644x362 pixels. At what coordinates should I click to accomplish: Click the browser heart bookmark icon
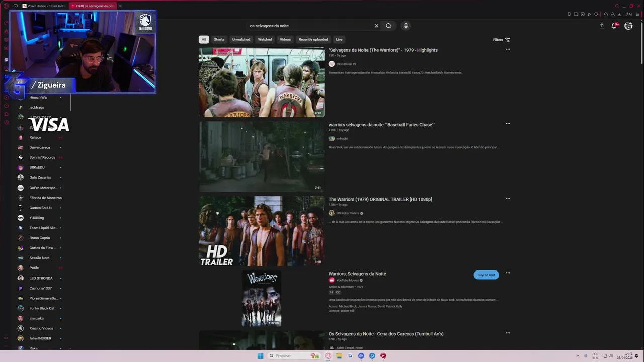596,14
